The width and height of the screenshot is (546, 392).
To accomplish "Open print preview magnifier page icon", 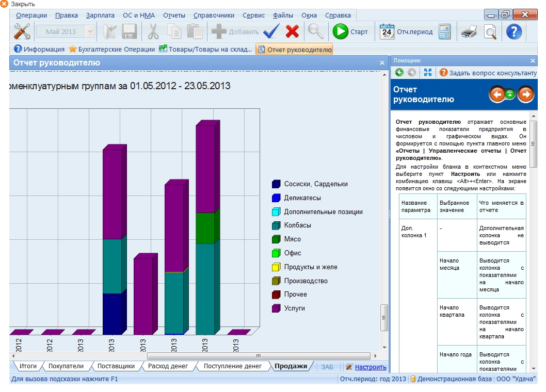I will point(490,32).
